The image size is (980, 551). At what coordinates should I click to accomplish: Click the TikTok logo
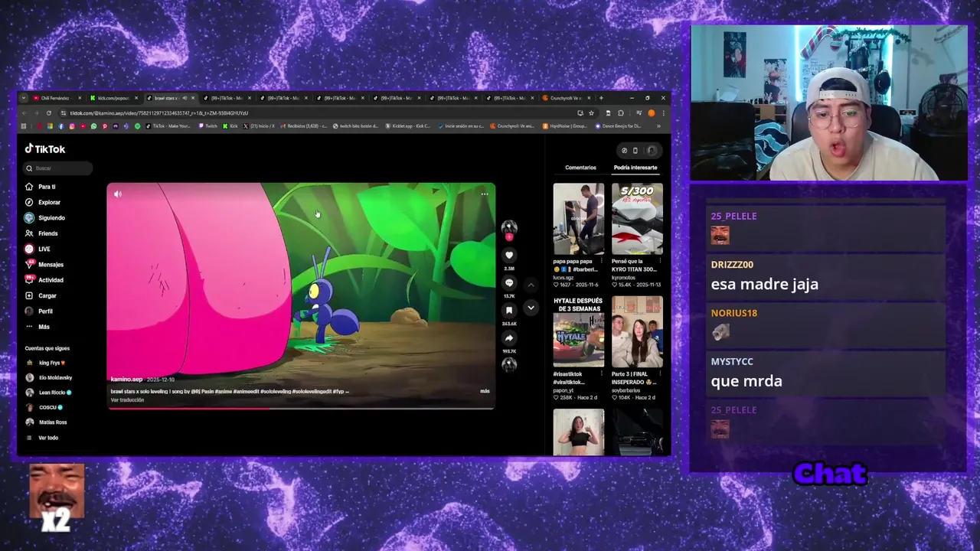coord(45,149)
